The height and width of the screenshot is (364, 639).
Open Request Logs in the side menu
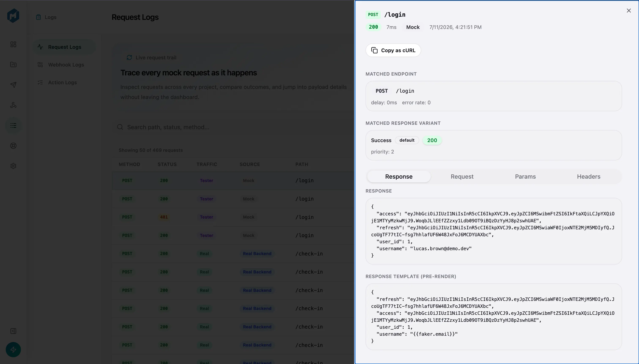coord(64,47)
